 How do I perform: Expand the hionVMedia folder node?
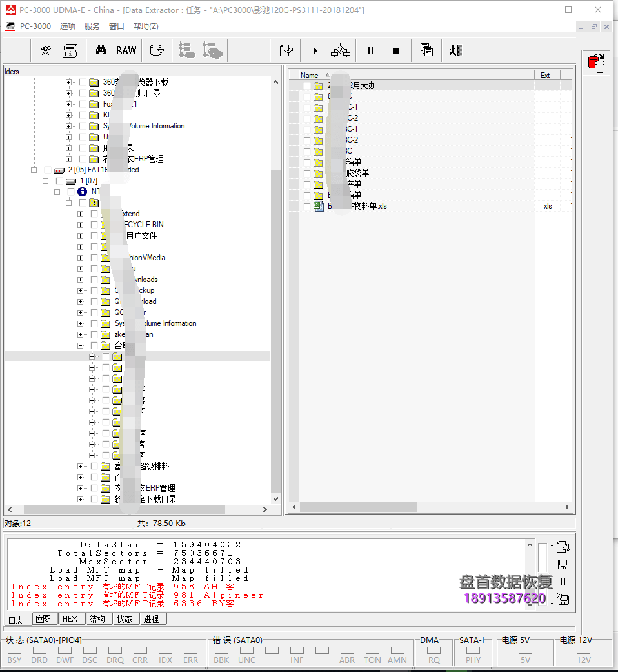click(80, 258)
